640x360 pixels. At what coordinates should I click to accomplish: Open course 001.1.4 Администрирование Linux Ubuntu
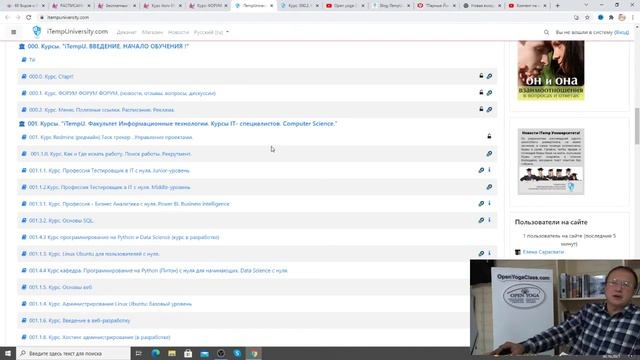pos(110,304)
